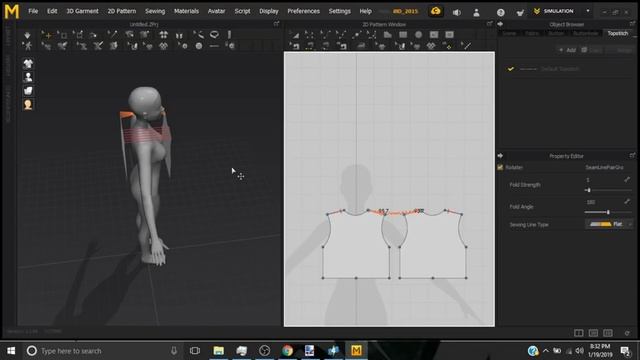Click the shirt garment display icon
This screenshot has height=360, width=640.
[28, 64]
